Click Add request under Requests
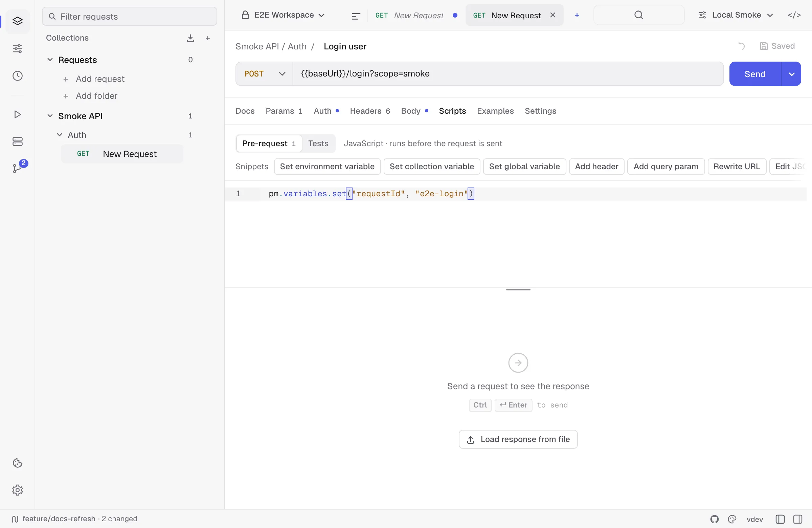Viewport: 812px width, 528px height. click(94, 79)
